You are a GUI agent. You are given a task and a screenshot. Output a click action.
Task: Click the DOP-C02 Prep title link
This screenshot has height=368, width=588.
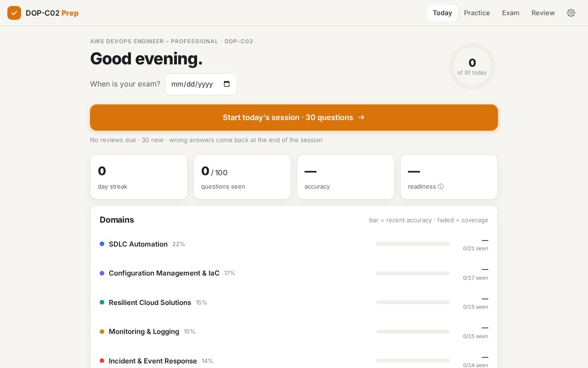(52, 13)
